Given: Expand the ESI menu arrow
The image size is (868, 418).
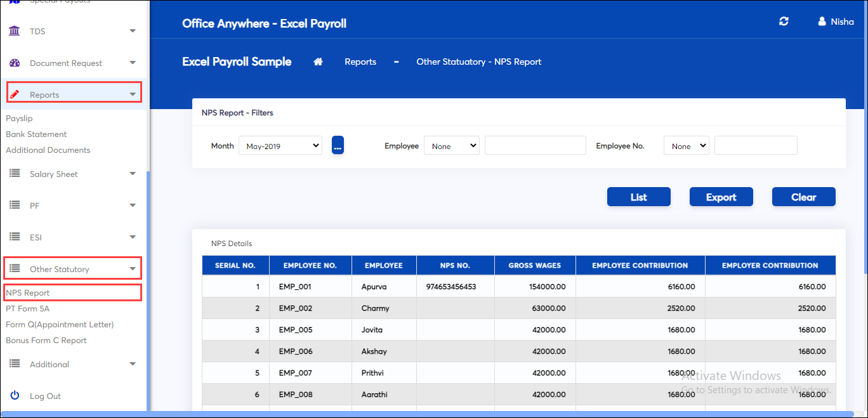Looking at the screenshot, I should point(133,237).
